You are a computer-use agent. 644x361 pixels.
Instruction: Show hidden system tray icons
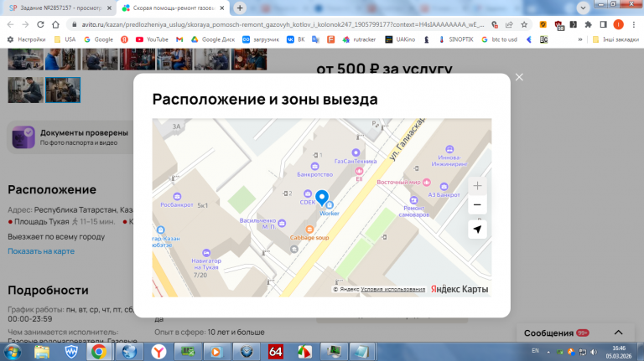[548, 352]
